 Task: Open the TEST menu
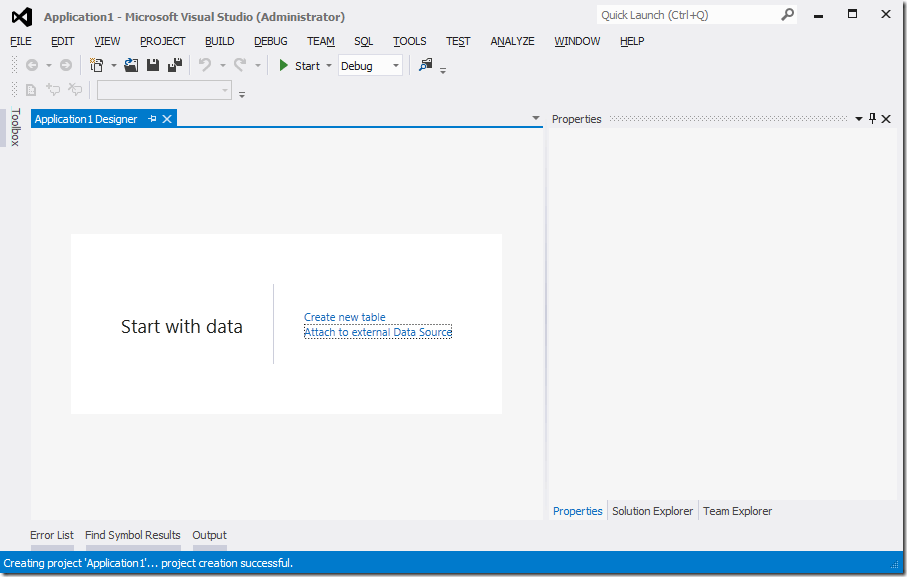pos(458,41)
